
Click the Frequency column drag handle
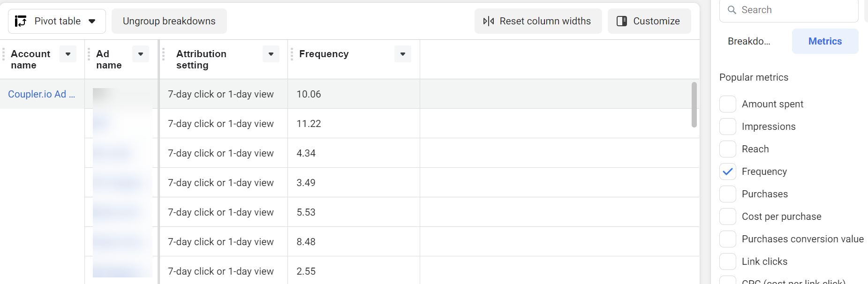tap(292, 54)
